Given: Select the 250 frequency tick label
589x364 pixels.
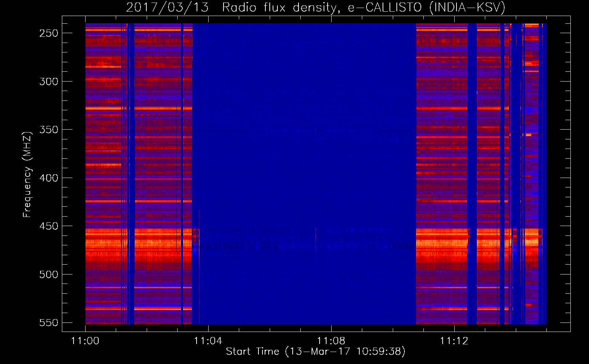Looking at the screenshot, I should pos(49,33).
